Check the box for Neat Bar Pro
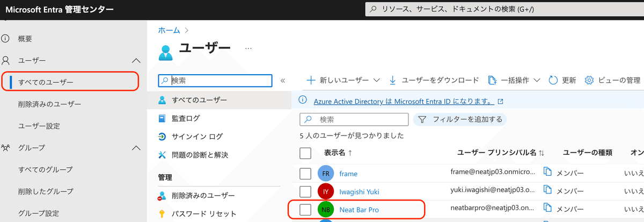 pos(305,210)
